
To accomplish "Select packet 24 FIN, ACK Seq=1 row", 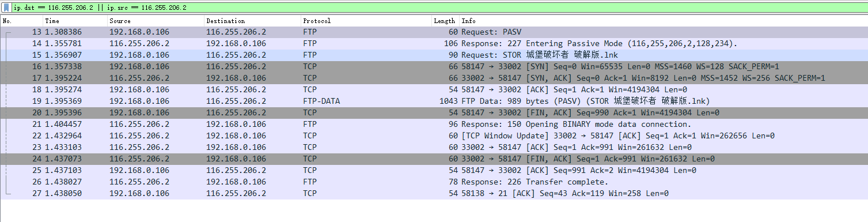I will click(434, 159).
